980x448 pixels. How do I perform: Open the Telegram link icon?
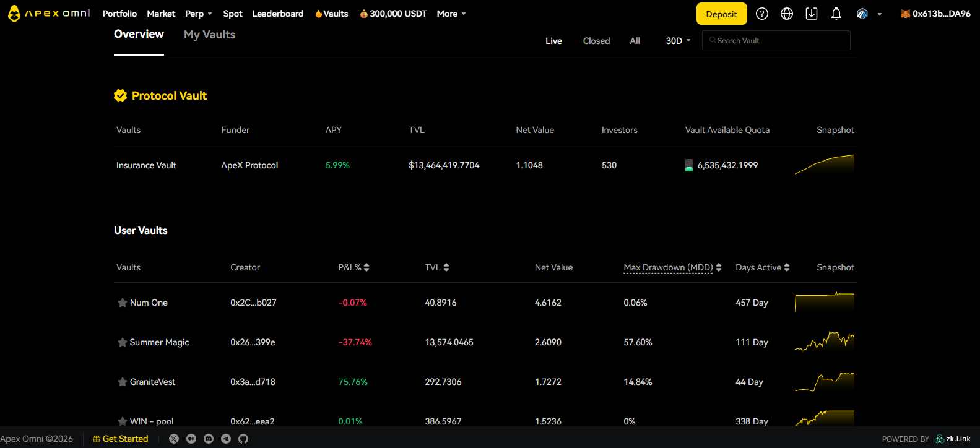tap(226, 439)
